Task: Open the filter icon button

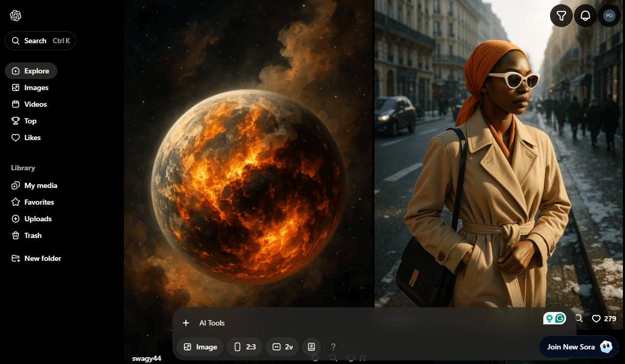Action: pyautogui.click(x=561, y=16)
